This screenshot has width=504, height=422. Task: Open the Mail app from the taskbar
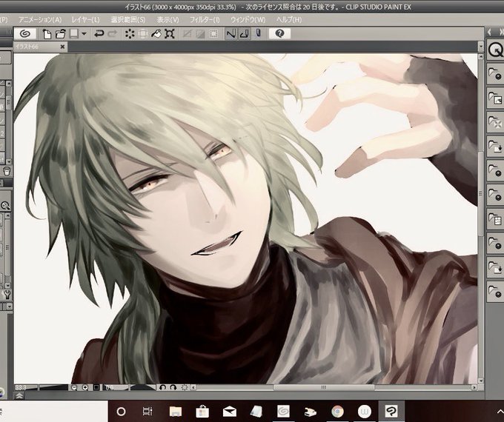click(x=230, y=412)
